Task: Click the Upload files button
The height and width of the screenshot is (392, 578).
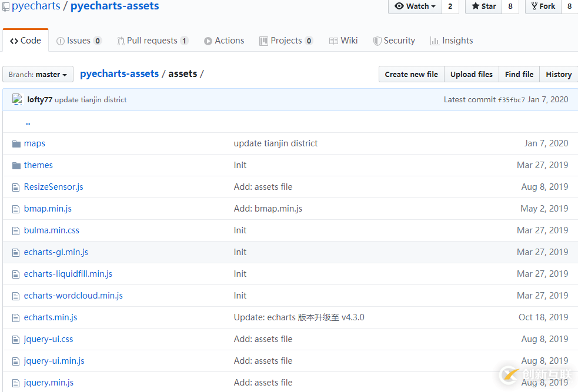Action: tap(471, 74)
